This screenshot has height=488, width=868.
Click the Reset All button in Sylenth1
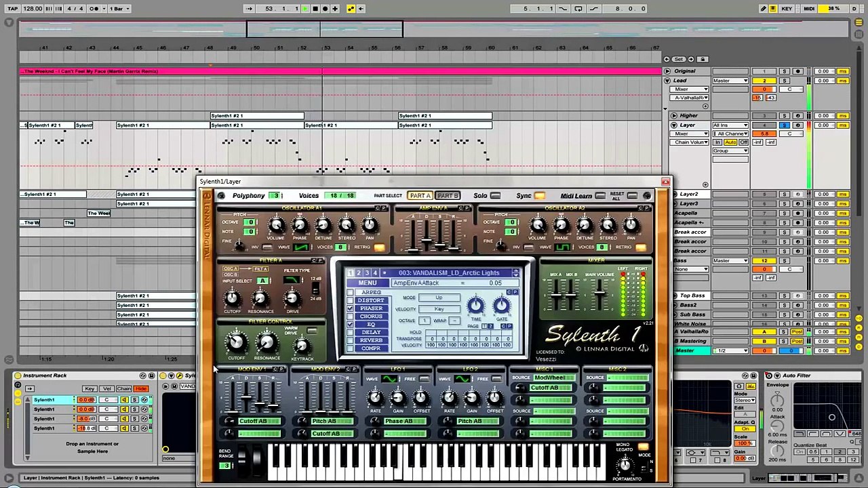[x=632, y=196]
